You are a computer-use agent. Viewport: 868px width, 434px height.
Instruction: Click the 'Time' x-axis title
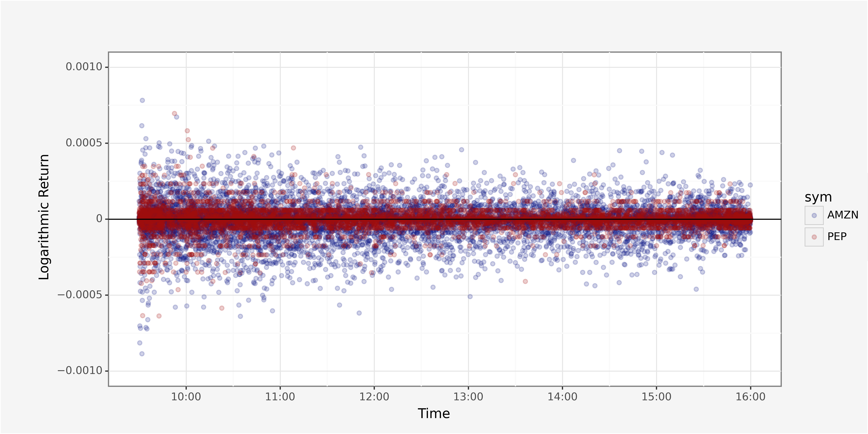(x=434, y=413)
